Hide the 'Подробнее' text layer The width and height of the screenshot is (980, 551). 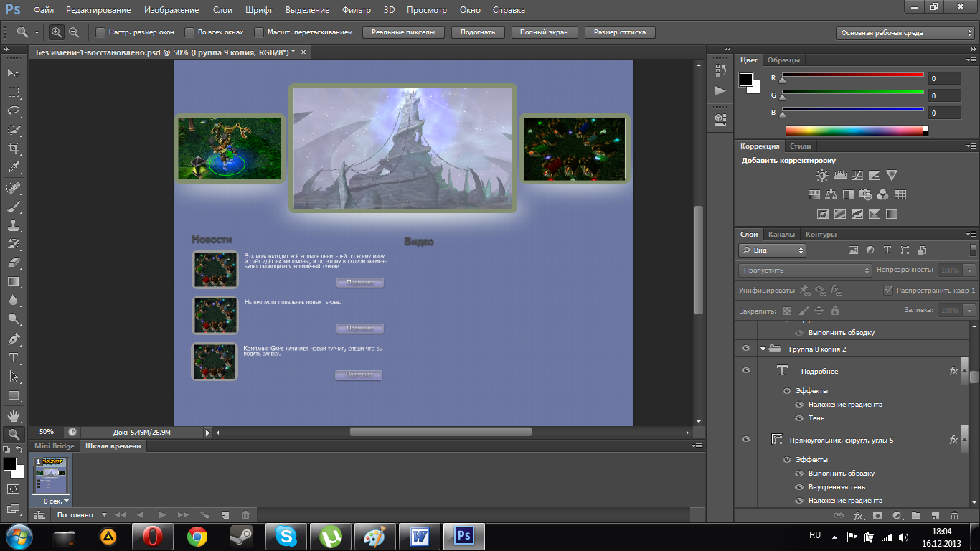pyautogui.click(x=746, y=370)
